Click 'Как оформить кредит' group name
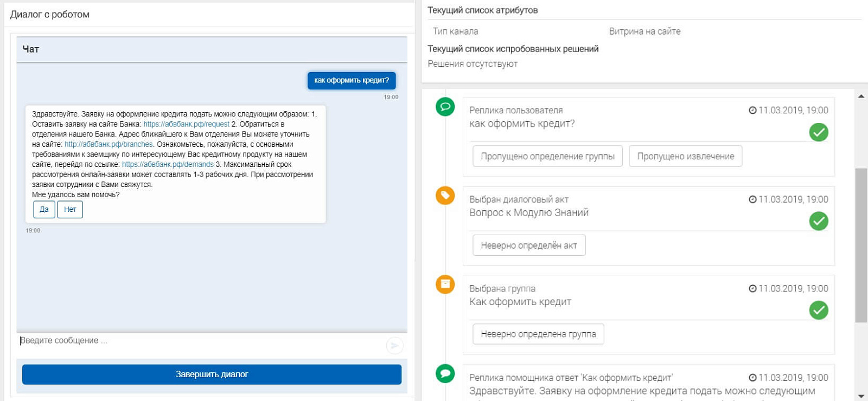Viewport: 868px width, 401px height. tap(520, 302)
